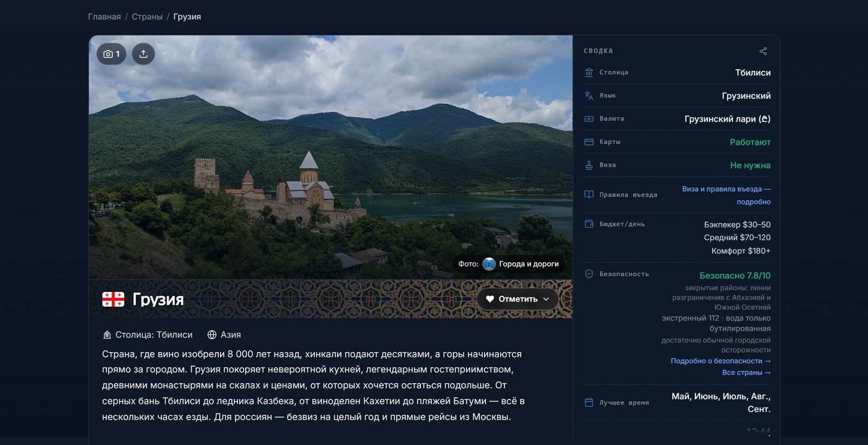This screenshot has width=868, height=445.
Task: Go to Главная in breadcrumbs
Action: pos(104,17)
